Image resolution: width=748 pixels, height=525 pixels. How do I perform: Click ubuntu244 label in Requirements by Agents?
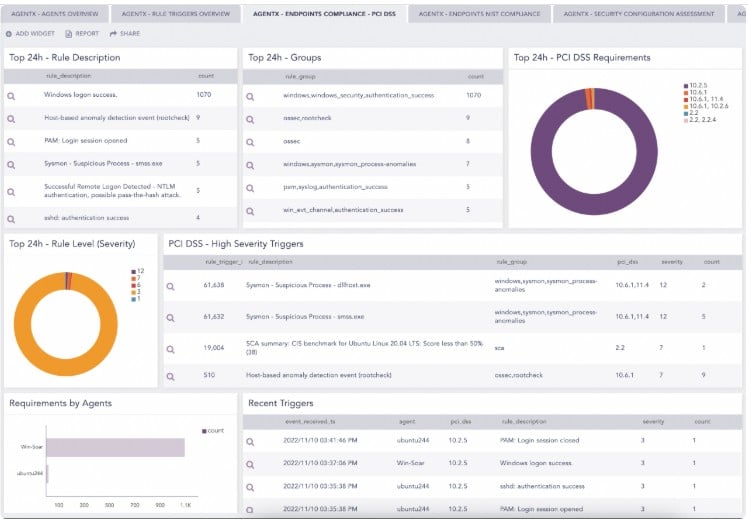(x=30, y=474)
